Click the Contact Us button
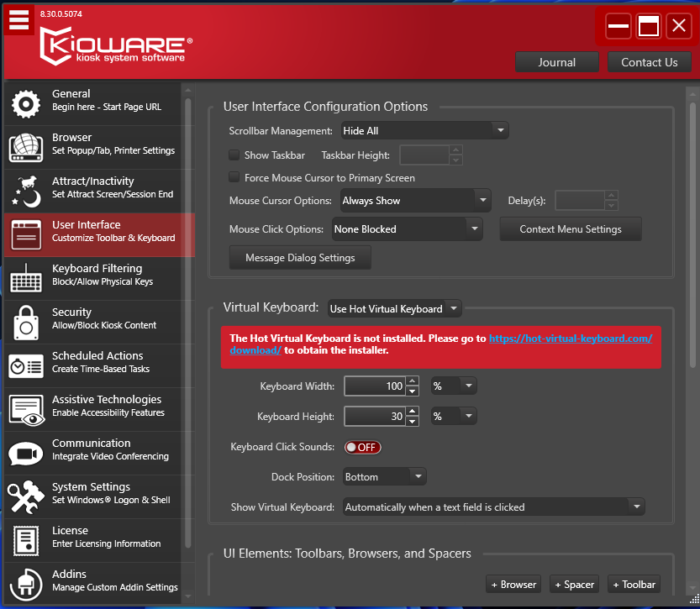Screen dimensions: 700x609 coord(650,62)
